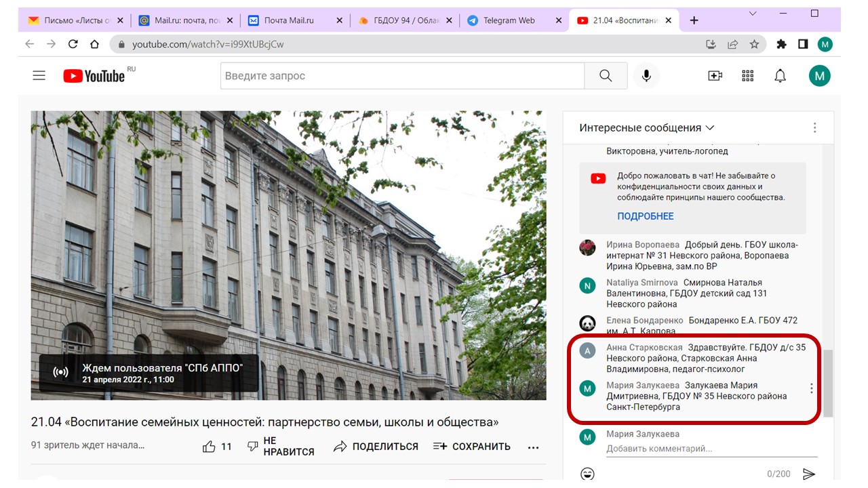
Task: Click the Create video camera icon
Action: click(x=714, y=75)
